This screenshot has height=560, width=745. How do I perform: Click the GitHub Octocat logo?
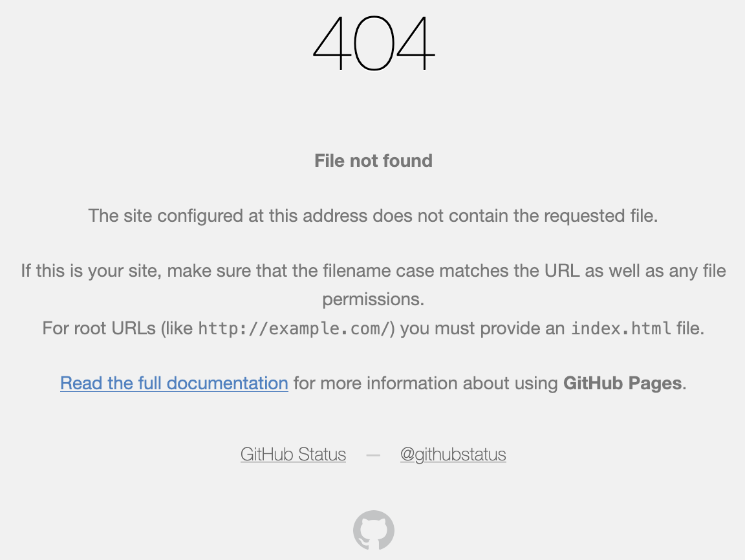click(x=373, y=530)
